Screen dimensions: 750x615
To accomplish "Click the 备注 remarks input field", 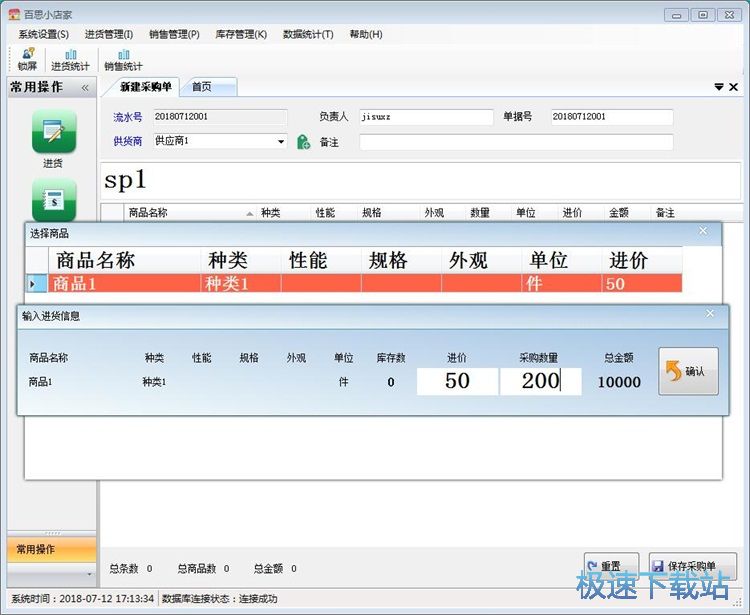I will tap(516, 142).
